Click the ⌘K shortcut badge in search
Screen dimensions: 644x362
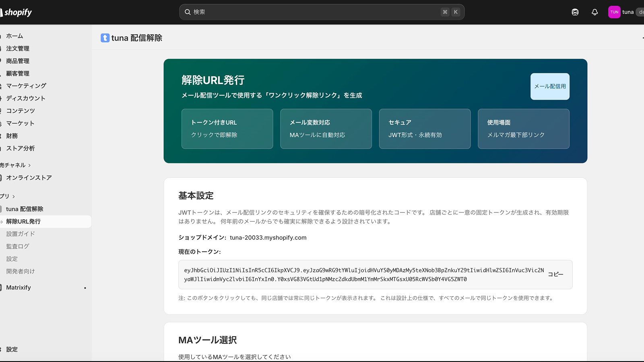pos(450,12)
